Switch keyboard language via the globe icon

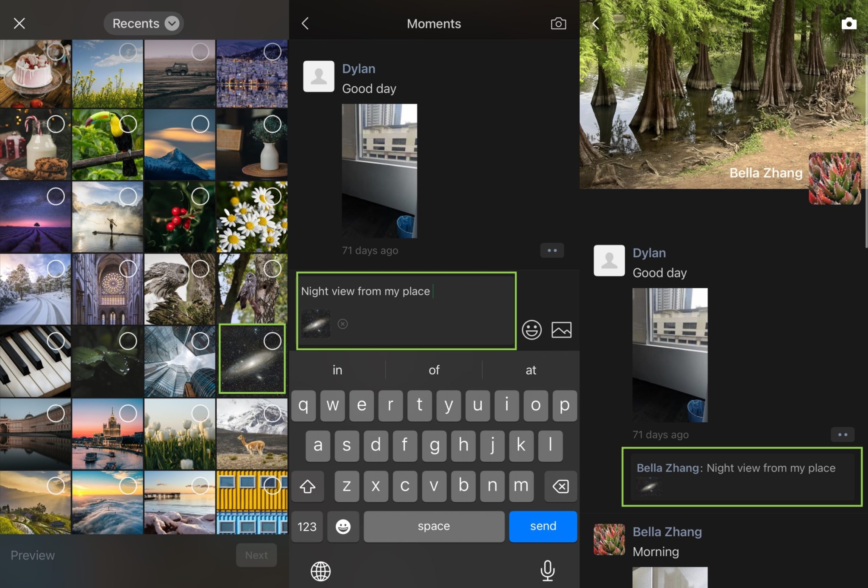[x=320, y=571]
